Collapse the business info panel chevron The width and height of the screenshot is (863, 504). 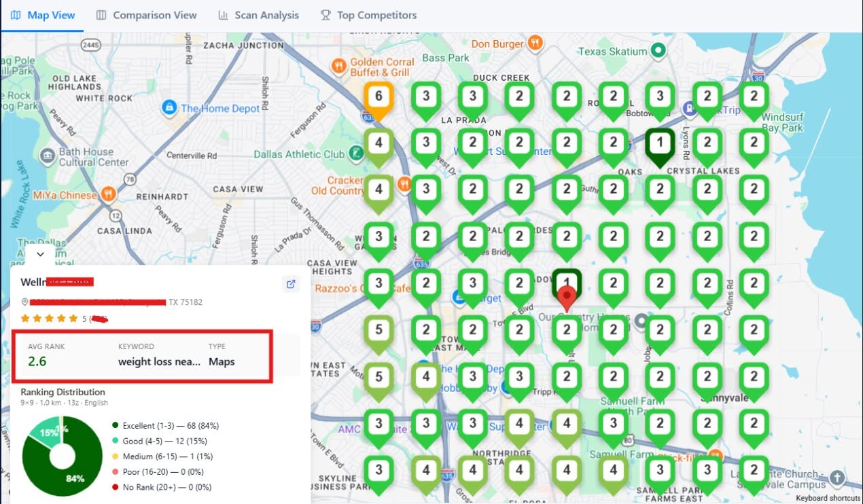(40, 254)
